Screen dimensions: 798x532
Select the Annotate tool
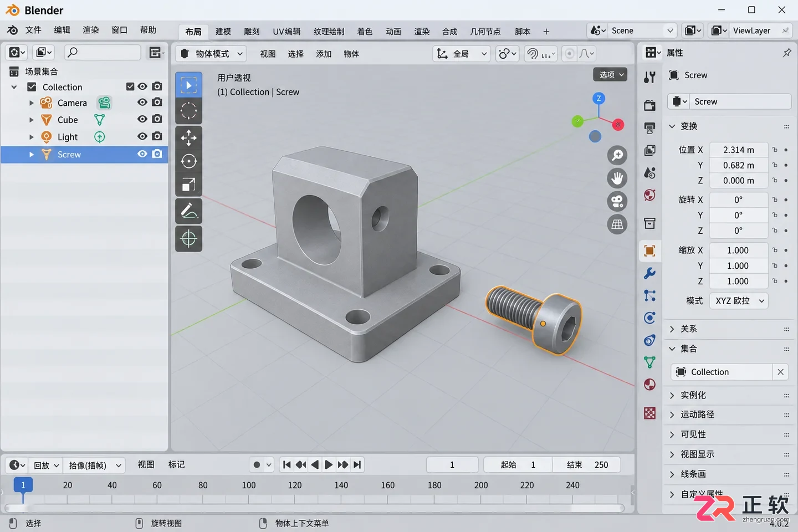pos(188,211)
